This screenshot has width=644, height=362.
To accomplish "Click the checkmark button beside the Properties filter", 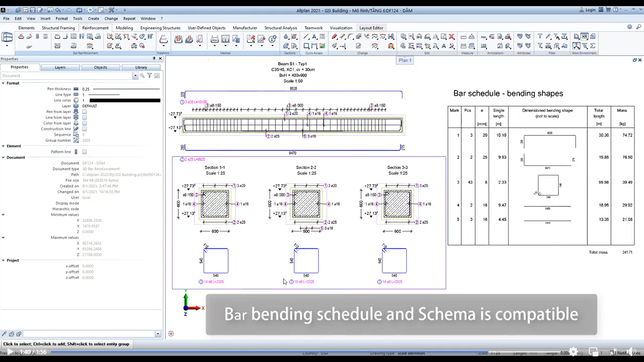I will click(x=157, y=76).
